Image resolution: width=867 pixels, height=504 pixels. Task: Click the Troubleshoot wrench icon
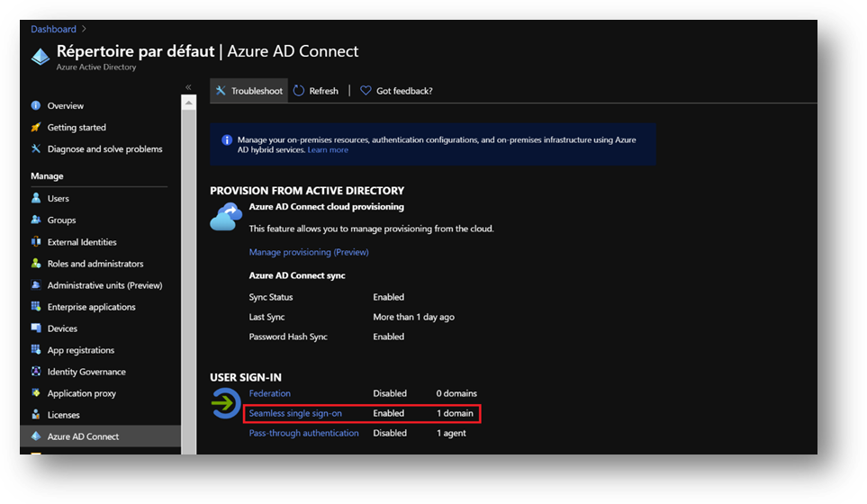coord(221,91)
